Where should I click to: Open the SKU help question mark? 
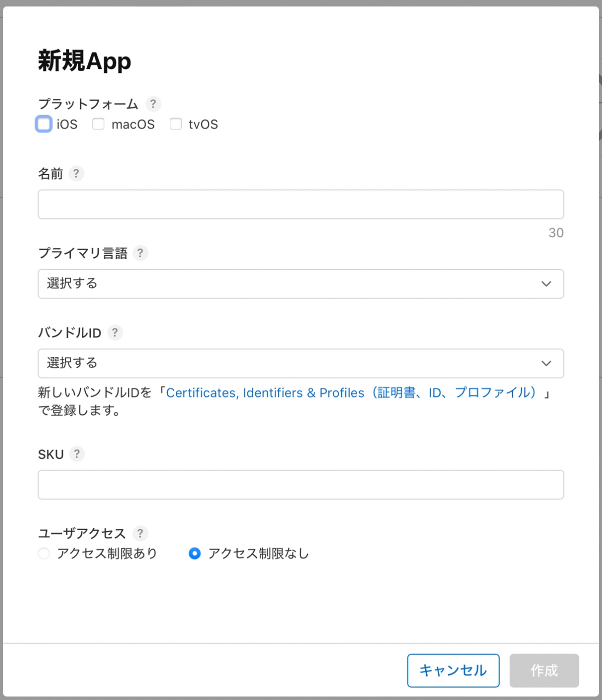pyautogui.click(x=76, y=454)
